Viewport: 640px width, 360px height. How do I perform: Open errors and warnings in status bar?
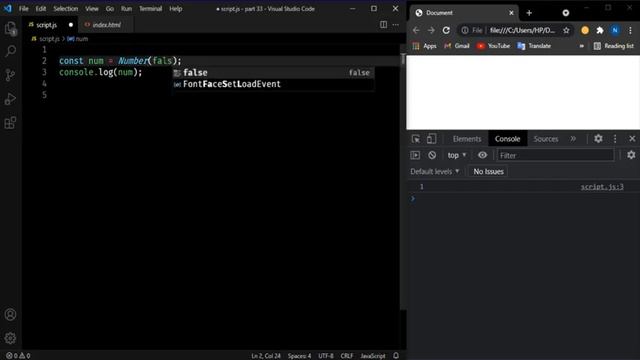coord(18,356)
